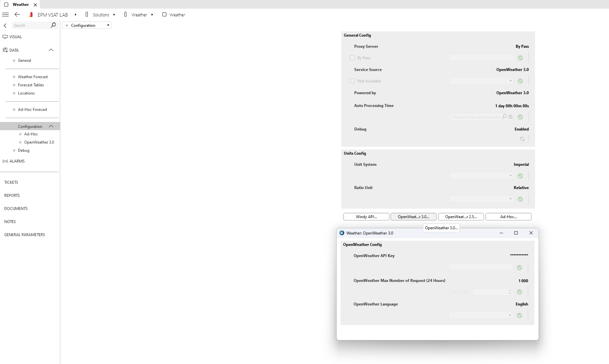Open Weather Forecast page
This screenshot has height=364, width=609.
tap(33, 77)
